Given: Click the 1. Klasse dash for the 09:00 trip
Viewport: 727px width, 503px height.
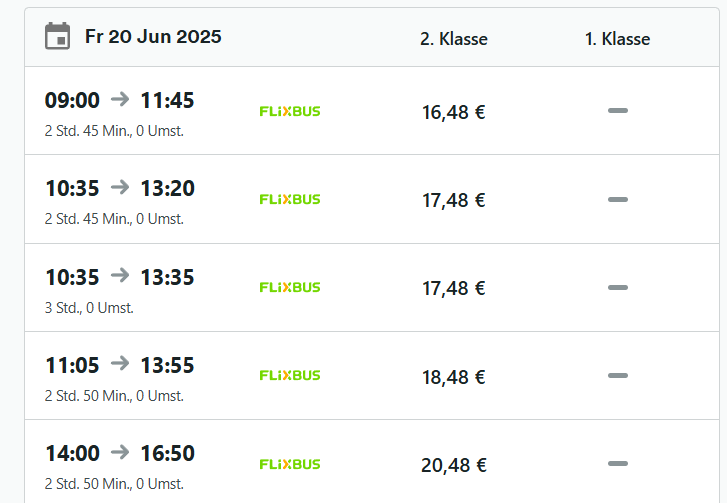Looking at the screenshot, I should click(617, 111).
